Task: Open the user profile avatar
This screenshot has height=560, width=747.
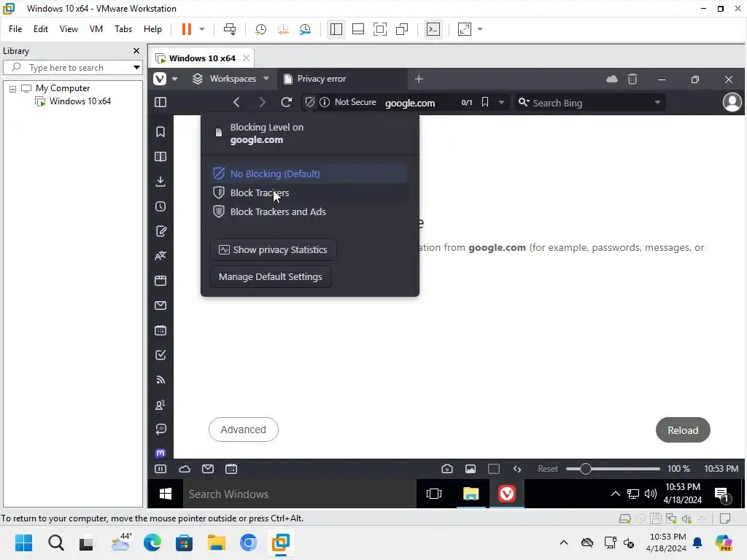Action: (x=732, y=102)
